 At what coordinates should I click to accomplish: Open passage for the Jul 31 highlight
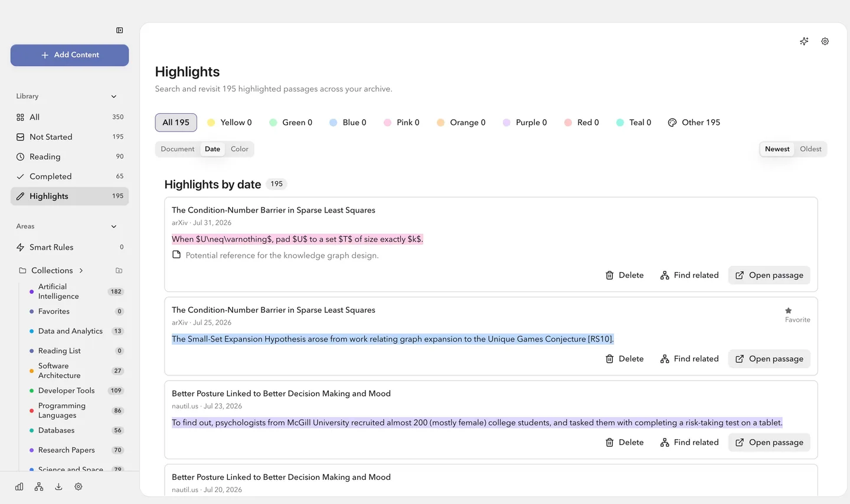tap(769, 275)
